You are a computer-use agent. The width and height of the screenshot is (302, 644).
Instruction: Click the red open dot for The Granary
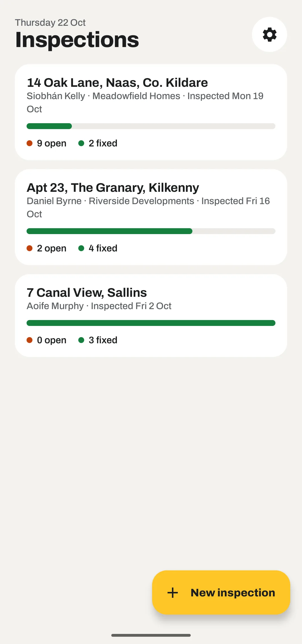tap(30, 248)
